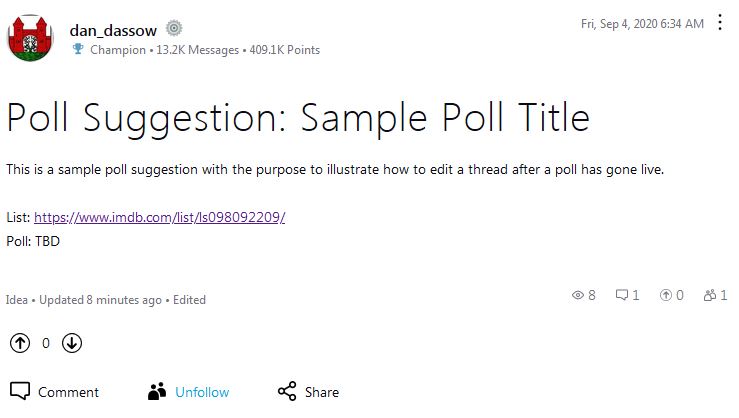The width and height of the screenshot is (739, 418).
Task: Click the downvote arrow icon
Action: click(72, 343)
